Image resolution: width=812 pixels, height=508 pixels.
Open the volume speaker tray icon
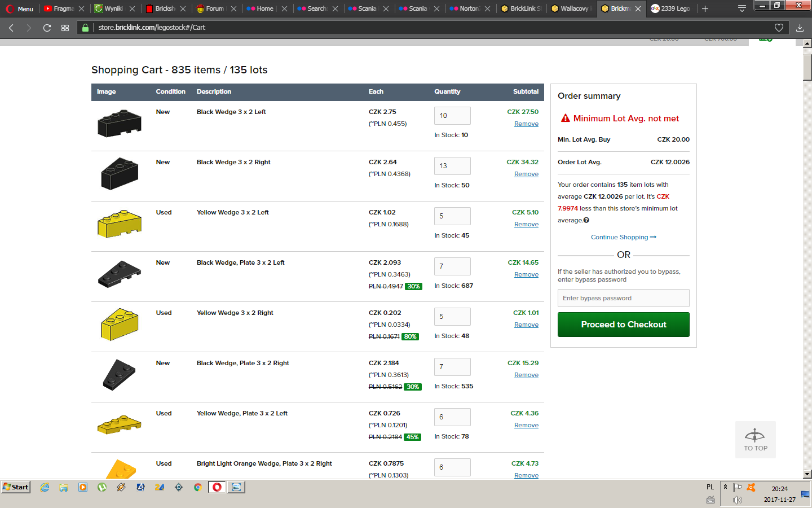(738, 500)
